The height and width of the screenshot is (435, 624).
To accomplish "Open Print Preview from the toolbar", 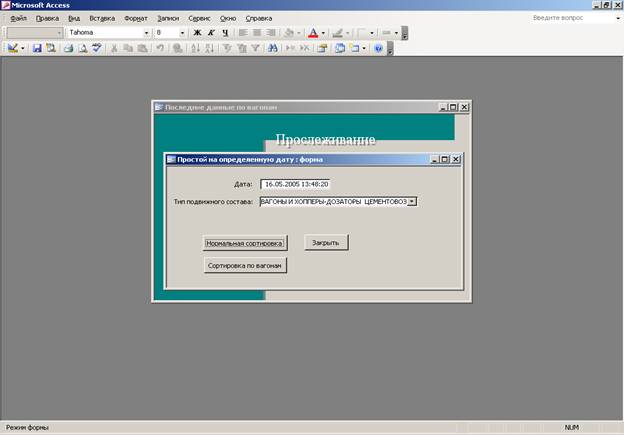I will (x=82, y=47).
